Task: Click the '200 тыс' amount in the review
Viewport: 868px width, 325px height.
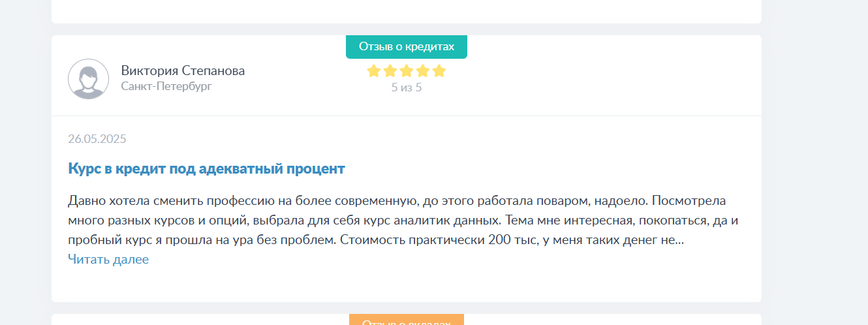Action: (512, 240)
